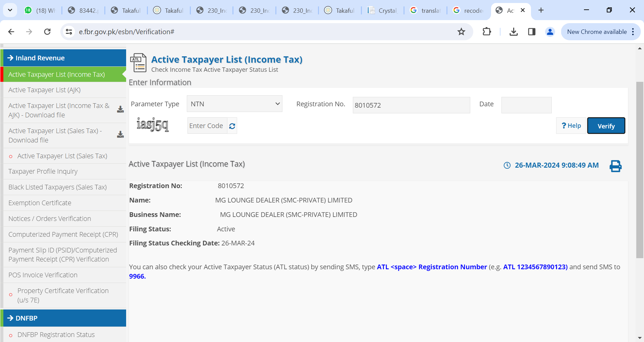The width and height of the screenshot is (644, 342).
Task: Switch to the Crystal browser tab
Action: [x=382, y=10]
